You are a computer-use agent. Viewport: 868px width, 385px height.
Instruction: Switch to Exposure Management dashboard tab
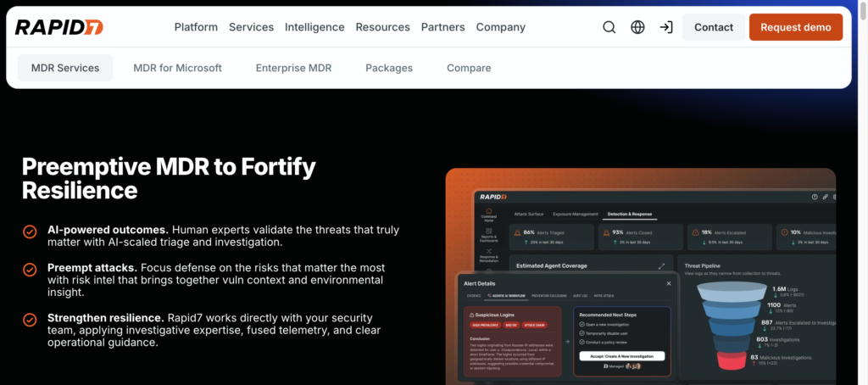coord(576,214)
